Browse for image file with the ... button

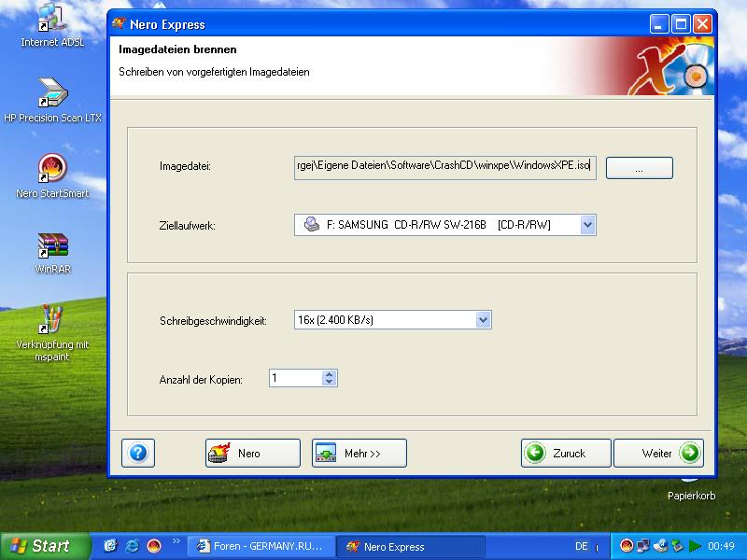coord(640,168)
